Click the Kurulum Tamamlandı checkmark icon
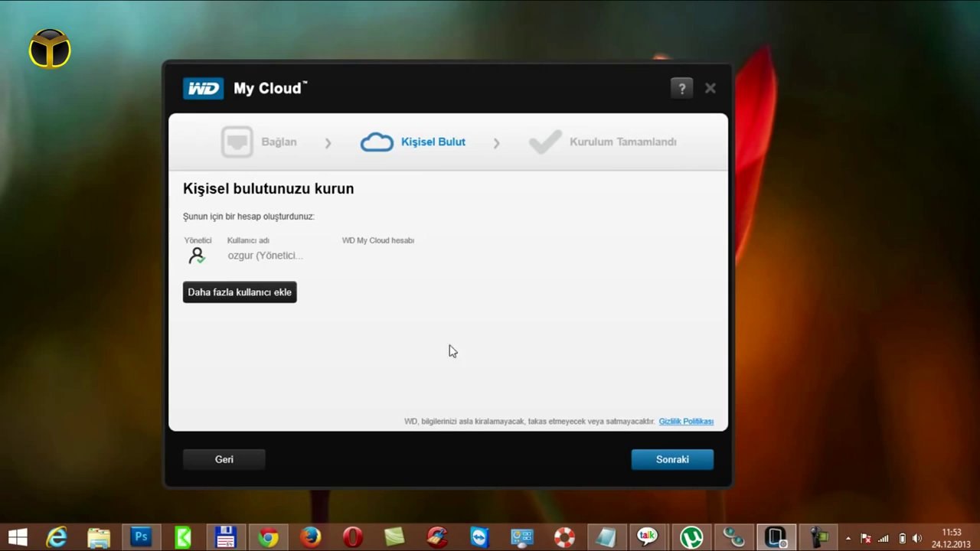 pos(545,142)
